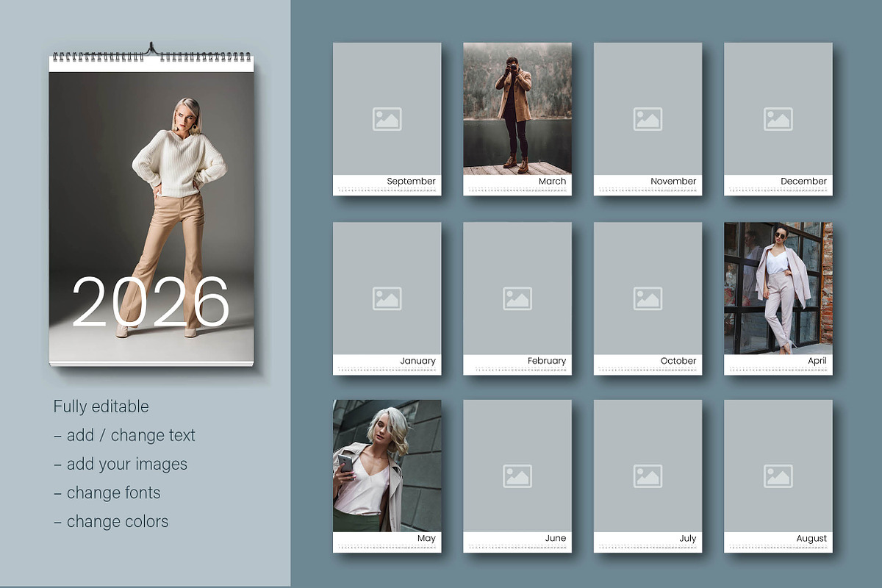Screen dimensions: 882x588
Task: Select the February image placeholder icon
Action: point(517,299)
